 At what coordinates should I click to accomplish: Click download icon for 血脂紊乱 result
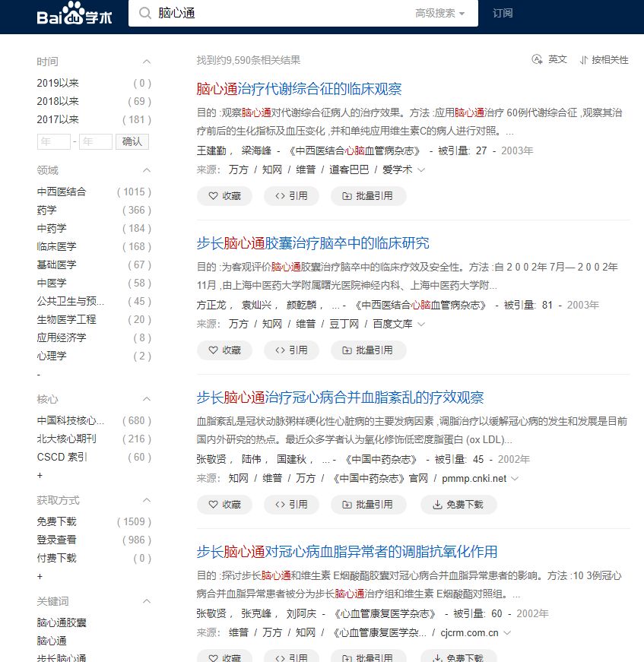[437, 505]
